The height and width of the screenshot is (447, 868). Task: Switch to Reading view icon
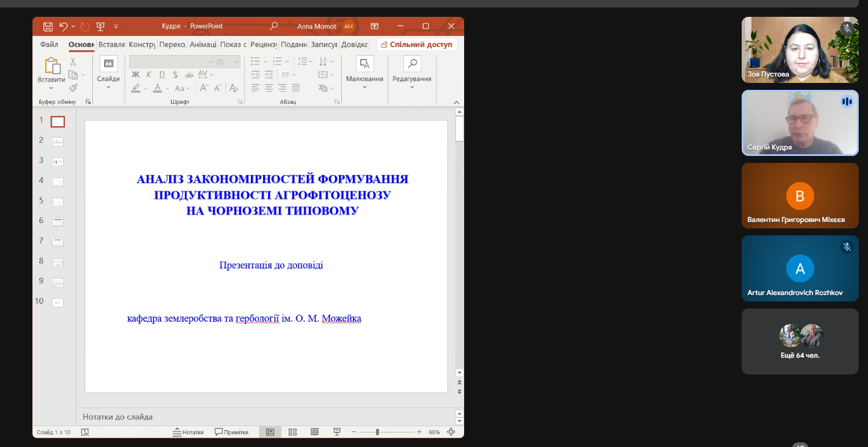click(315, 432)
